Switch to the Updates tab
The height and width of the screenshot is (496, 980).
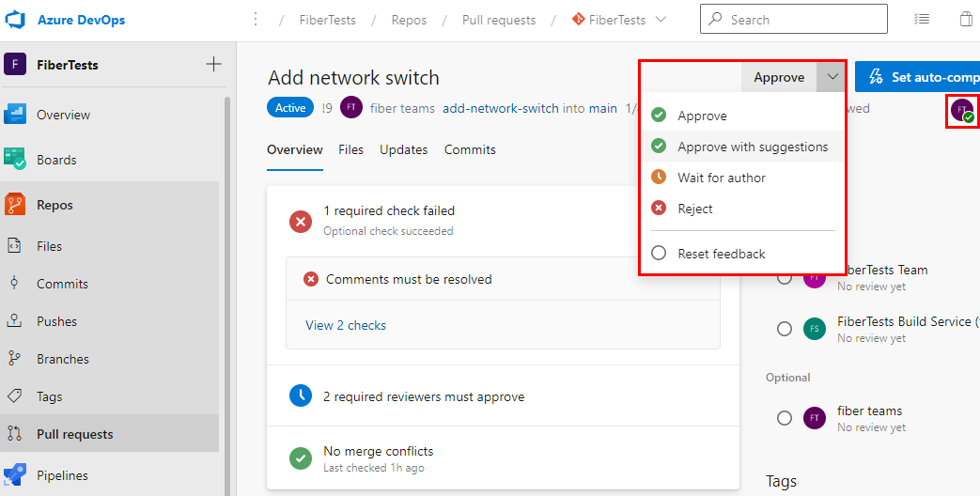tap(404, 149)
